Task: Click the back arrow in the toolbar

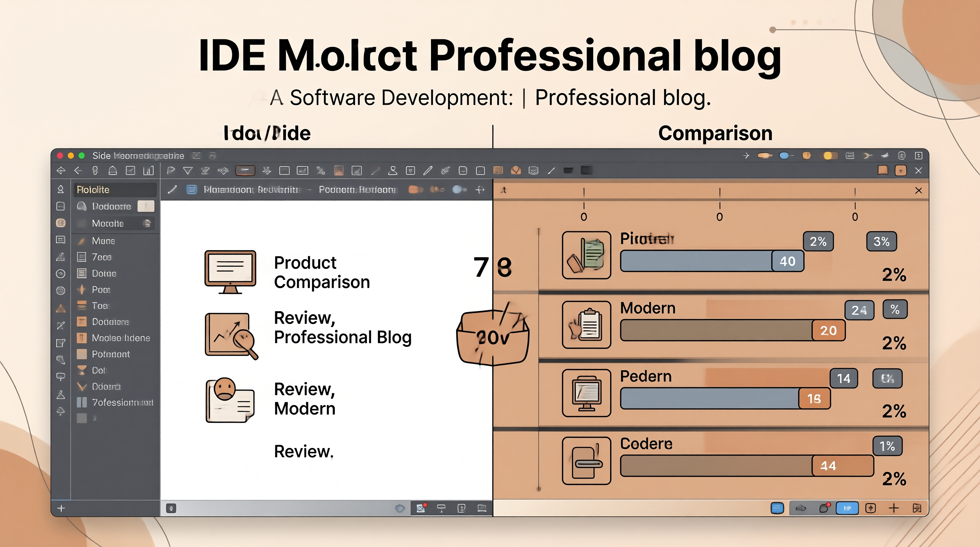Action: (78, 171)
